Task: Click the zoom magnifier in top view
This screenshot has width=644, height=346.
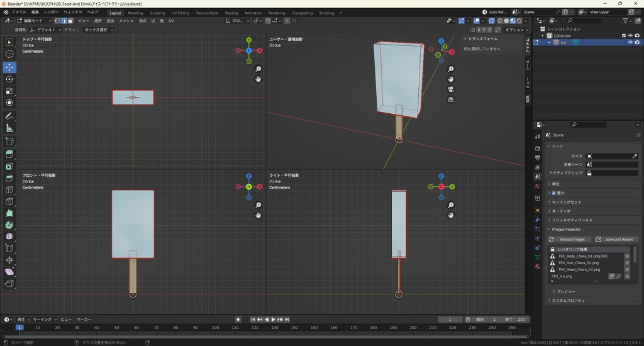Action: click(x=258, y=69)
